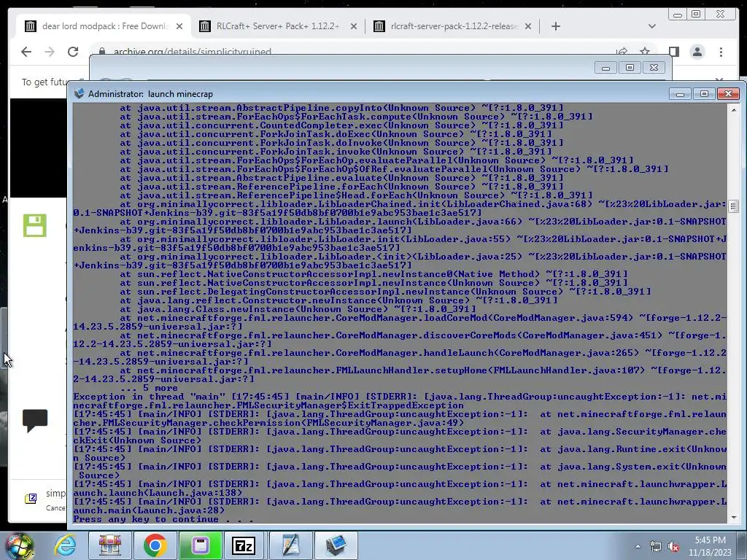The height and width of the screenshot is (560, 747).
Task: Go back in Chrome
Action: 26,52
